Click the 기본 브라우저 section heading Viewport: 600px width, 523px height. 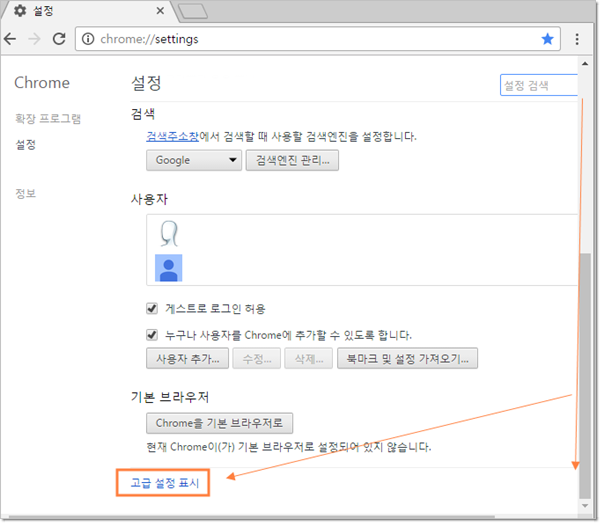click(x=170, y=397)
